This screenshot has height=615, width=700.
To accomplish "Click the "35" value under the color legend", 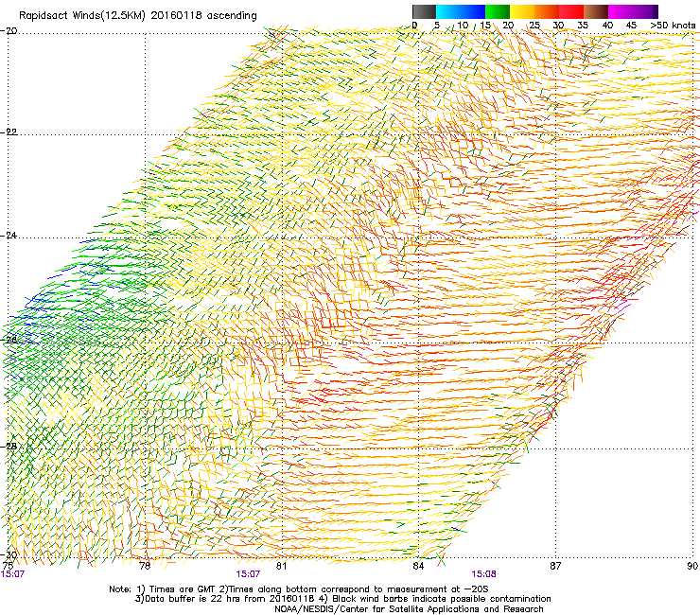I will click(583, 26).
